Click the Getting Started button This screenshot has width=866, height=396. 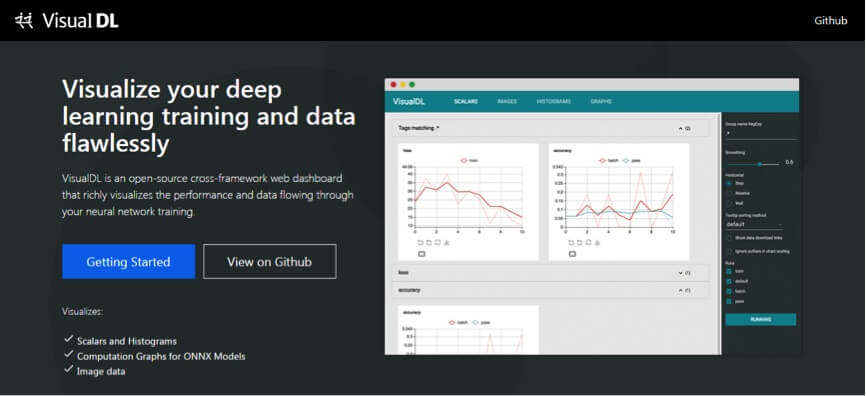pos(128,261)
